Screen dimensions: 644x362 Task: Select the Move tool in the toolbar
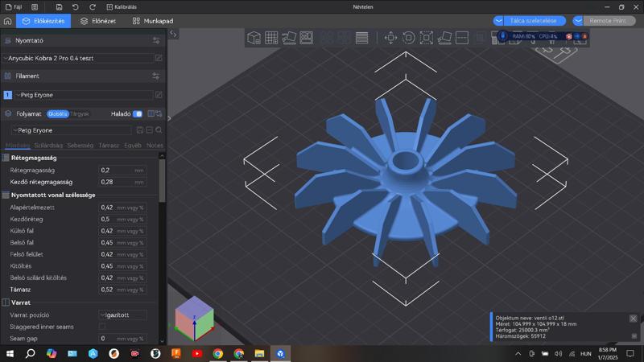(390, 38)
